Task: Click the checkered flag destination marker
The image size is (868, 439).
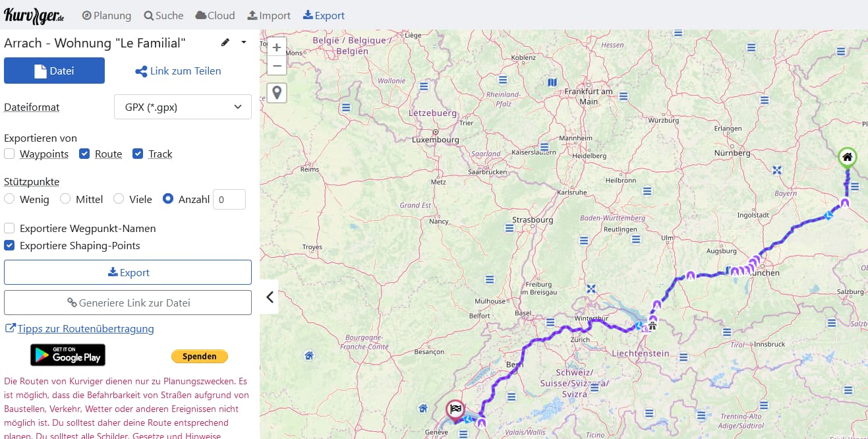Action: pyautogui.click(x=455, y=409)
